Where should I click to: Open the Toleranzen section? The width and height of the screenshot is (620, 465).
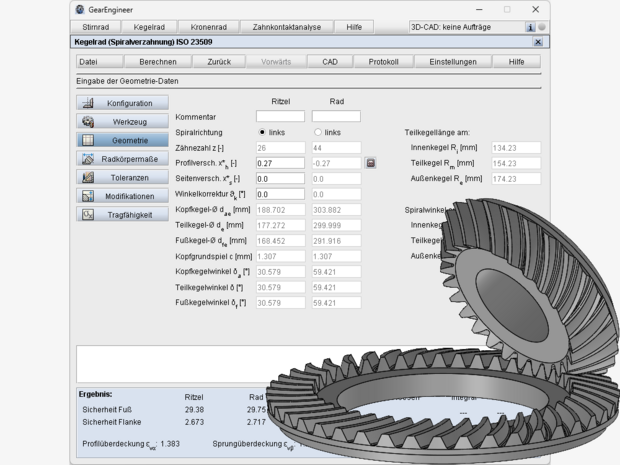[122, 178]
